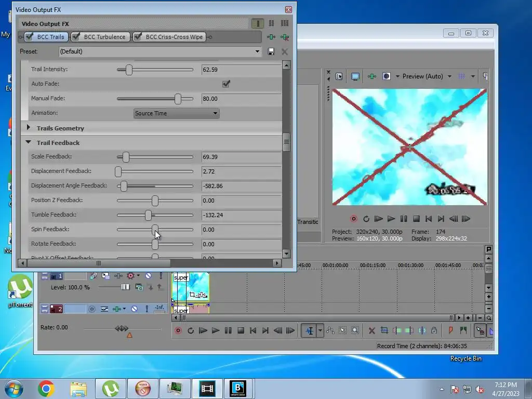This screenshot has width=532, height=399.
Task: Click the Delete X icon in timeline toolbar
Action: (372, 330)
